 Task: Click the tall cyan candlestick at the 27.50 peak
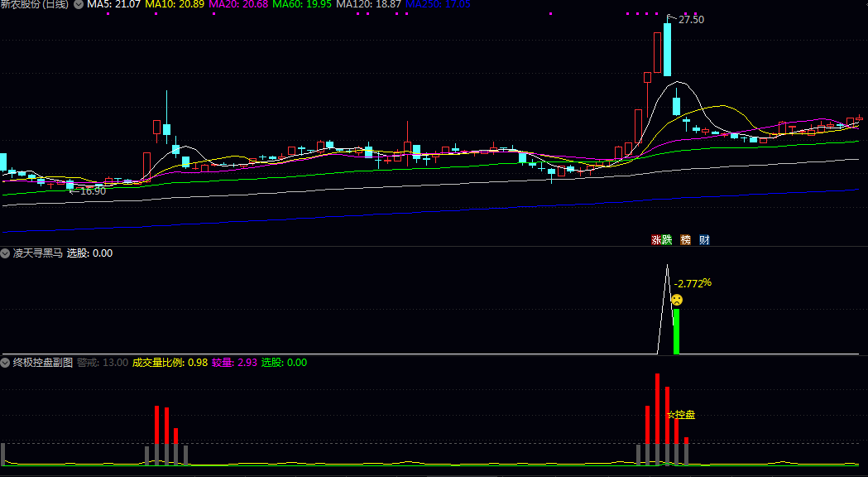click(x=667, y=50)
